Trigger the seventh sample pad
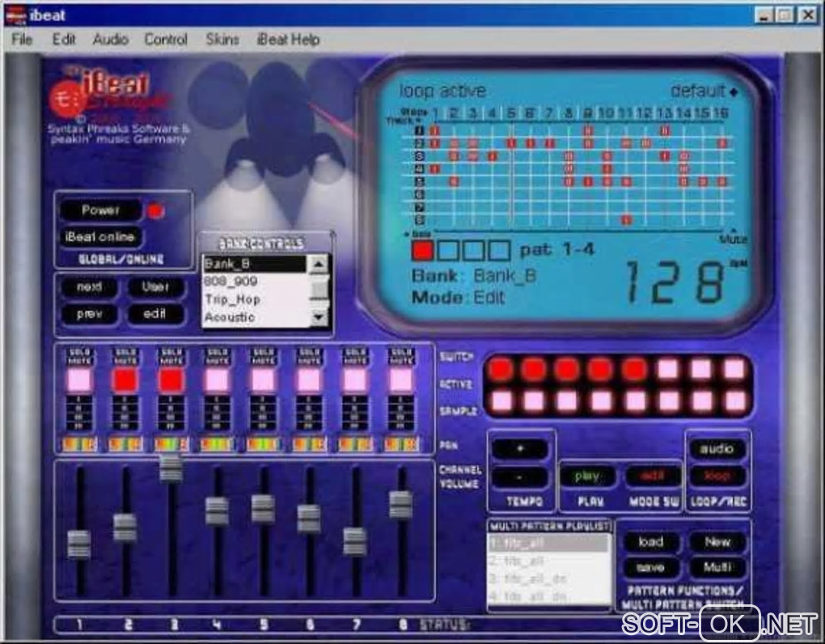825x644 pixels. coord(701,401)
